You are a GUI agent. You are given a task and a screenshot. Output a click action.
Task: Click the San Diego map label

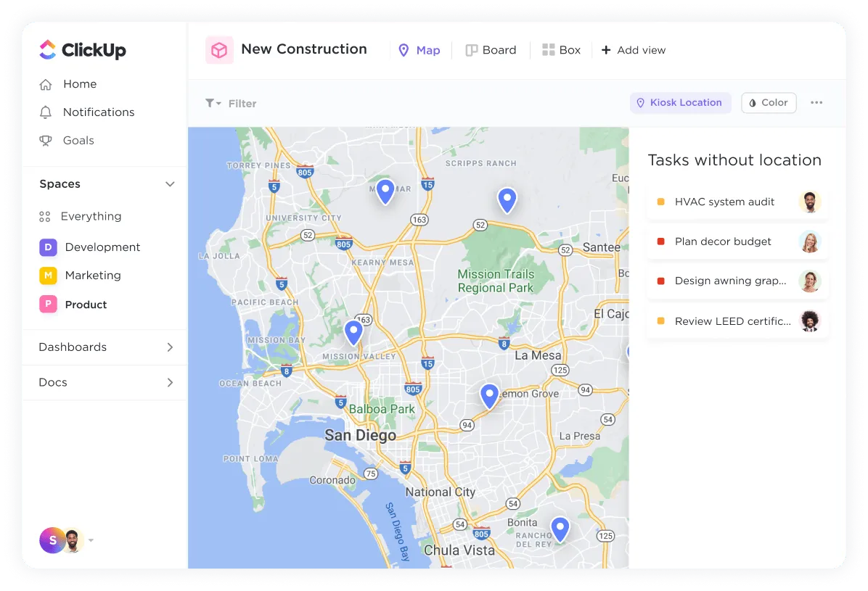361,436
